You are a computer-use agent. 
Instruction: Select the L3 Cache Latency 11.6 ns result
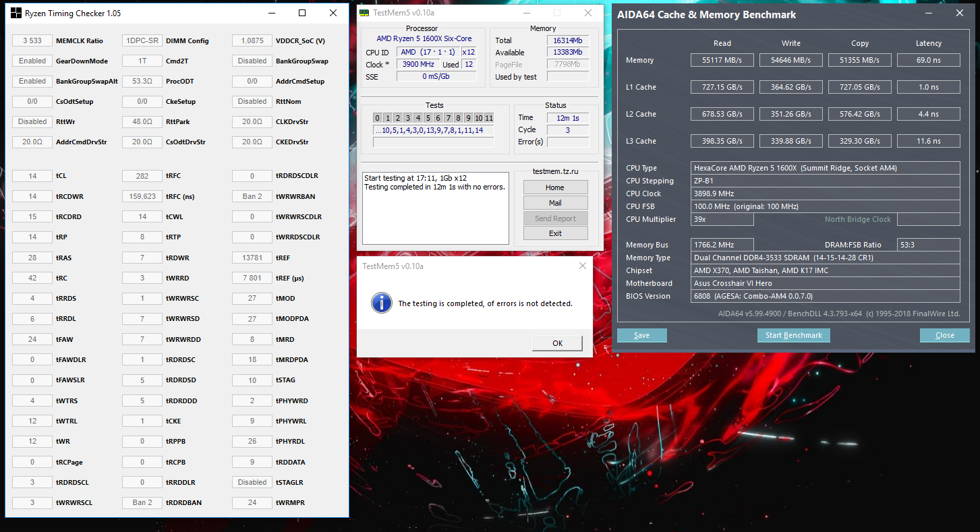pos(929,141)
